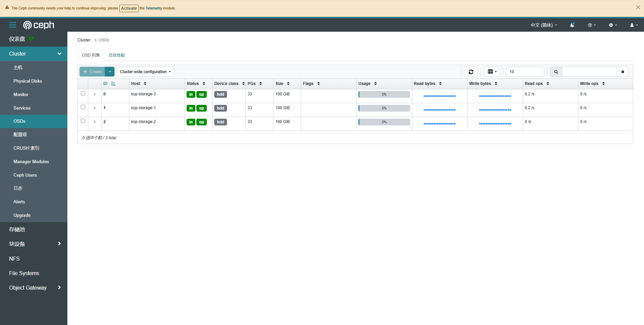
Task: Click the Ceph logo
Action: [x=38, y=25]
